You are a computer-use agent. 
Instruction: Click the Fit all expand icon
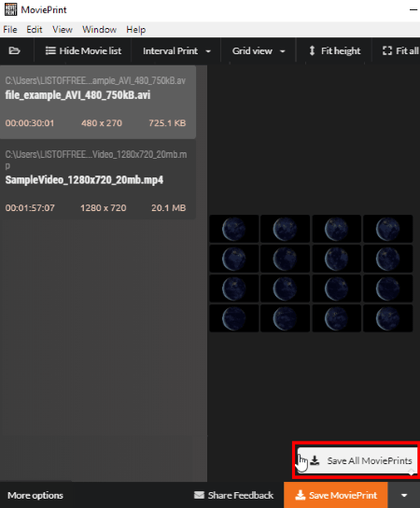[x=387, y=50]
